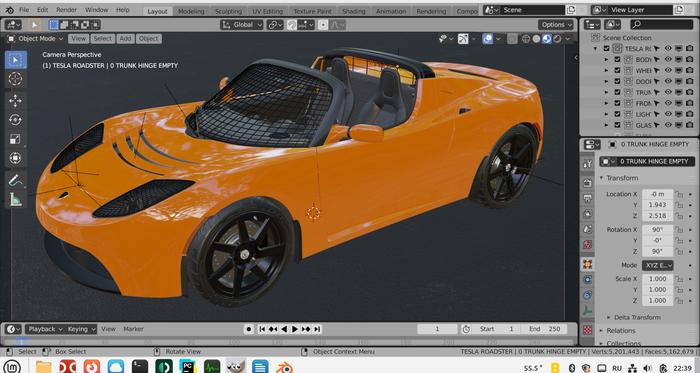The width and height of the screenshot is (700, 373).
Task: Switch to material preview shading
Action: click(546, 39)
